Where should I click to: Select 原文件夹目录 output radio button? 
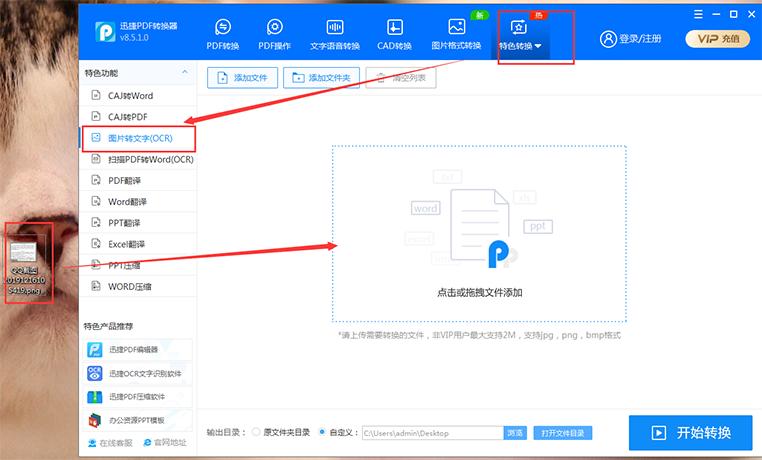(257, 433)
